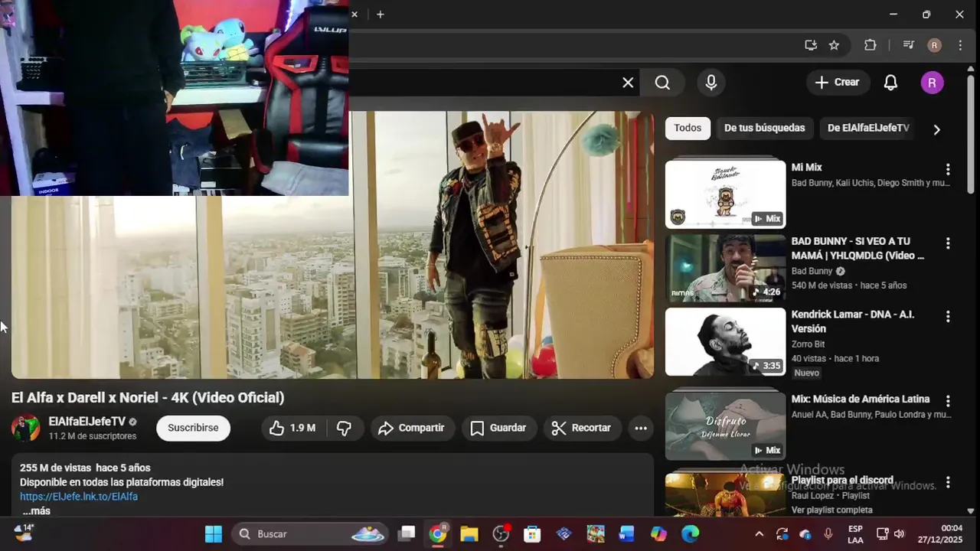Open options for Si Veo a Tu Mamá video

948,243
